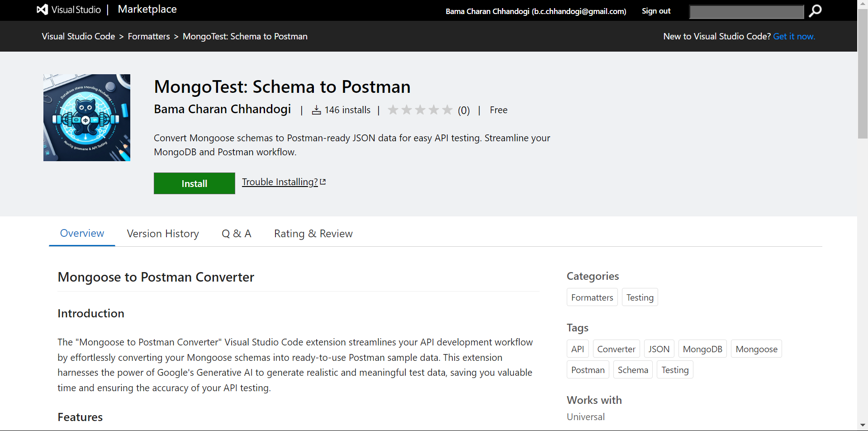
Task: Type in the Marketplace search field
Action: tap(746, 11)
